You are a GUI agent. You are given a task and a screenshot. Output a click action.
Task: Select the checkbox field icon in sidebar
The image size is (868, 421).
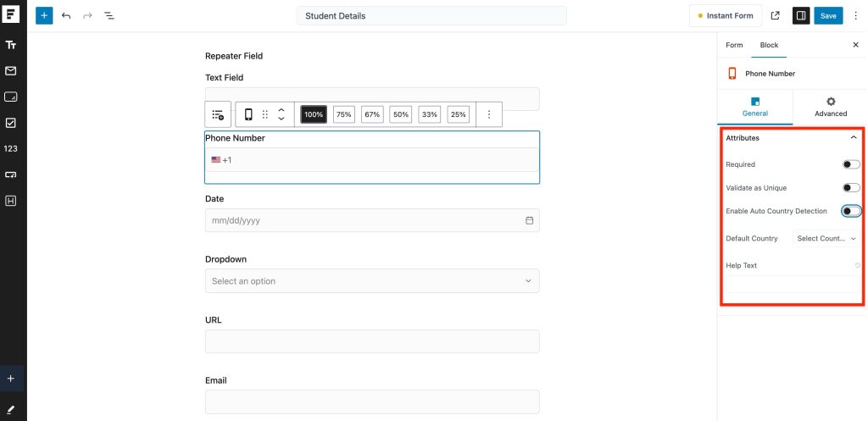point(11,123)
